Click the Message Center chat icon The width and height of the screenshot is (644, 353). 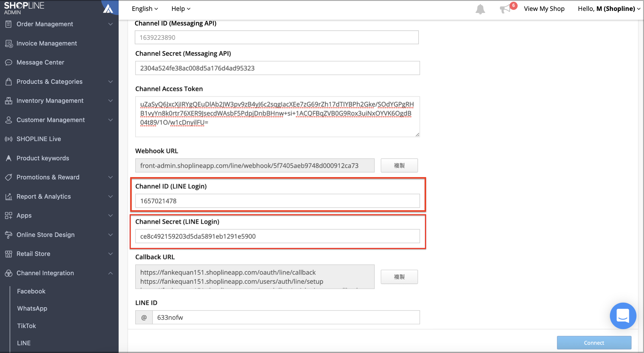(8, 62)
